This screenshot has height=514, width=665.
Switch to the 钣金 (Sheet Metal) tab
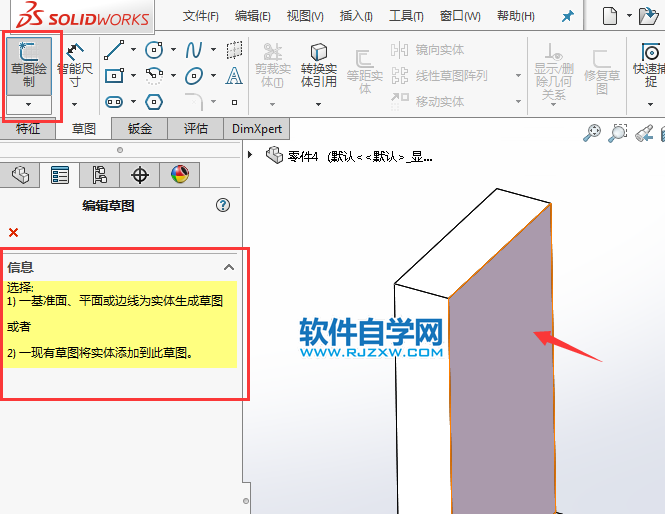140,128
